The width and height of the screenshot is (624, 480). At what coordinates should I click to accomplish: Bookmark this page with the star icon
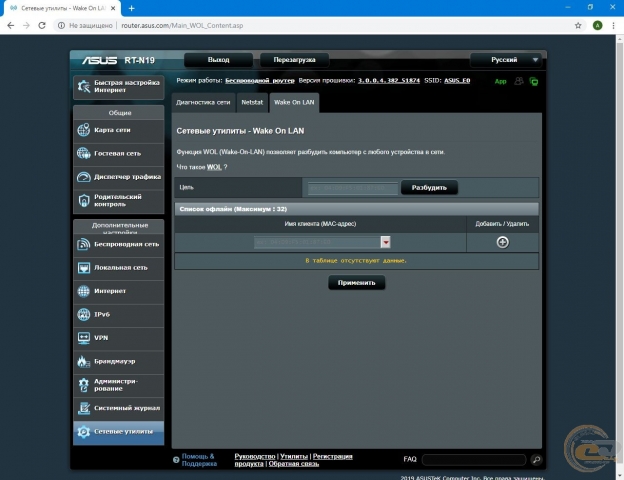click(578, 25)
